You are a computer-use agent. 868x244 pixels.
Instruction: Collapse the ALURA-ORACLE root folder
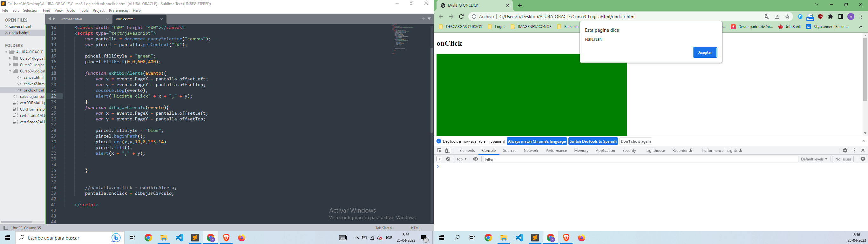pyautogui.click(x=6, y=52)
